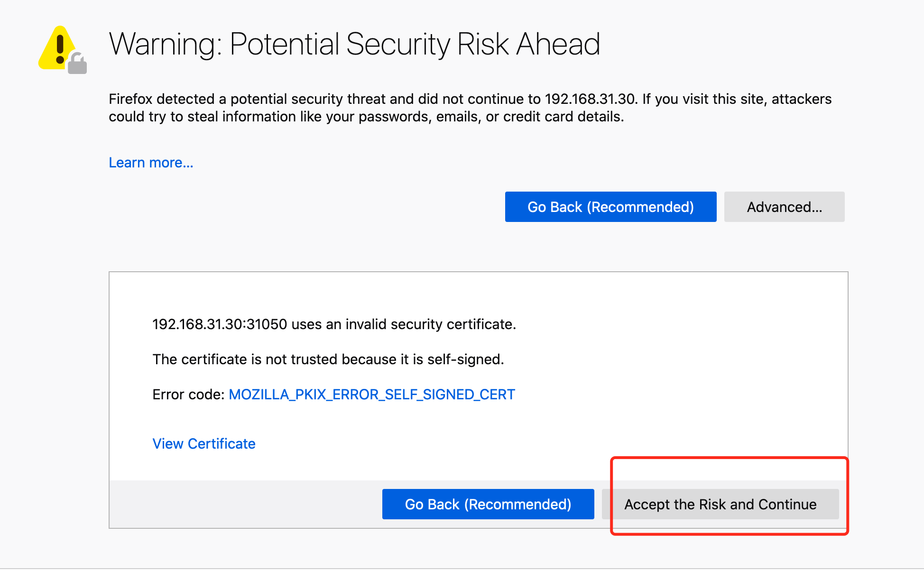Click Accept the Risk and Continue

(720, 504)
